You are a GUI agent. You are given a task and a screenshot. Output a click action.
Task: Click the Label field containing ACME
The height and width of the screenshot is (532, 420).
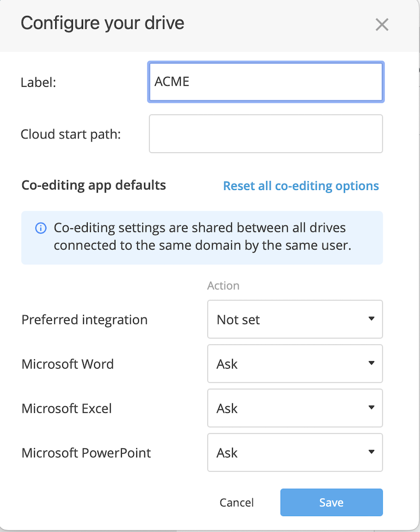coord(265,82)
